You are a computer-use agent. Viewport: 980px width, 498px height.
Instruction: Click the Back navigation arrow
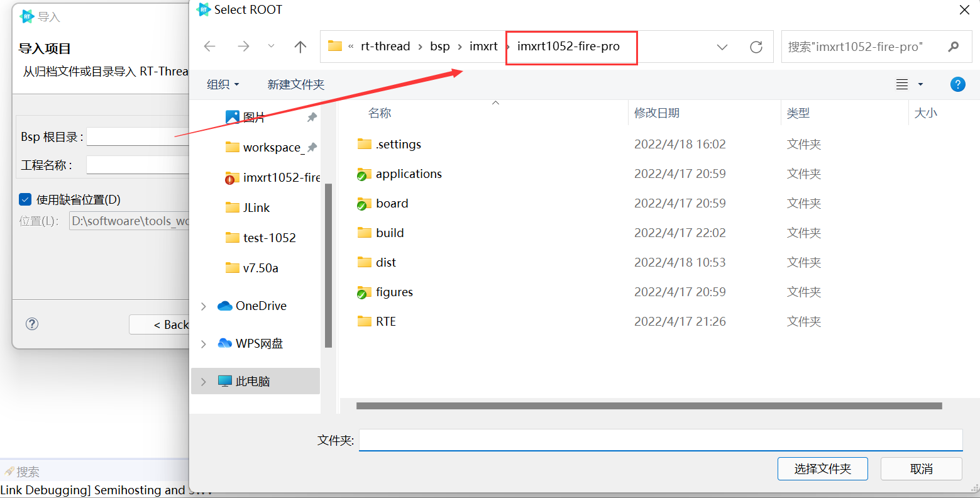pyautogui.click(x=210, y=47)
